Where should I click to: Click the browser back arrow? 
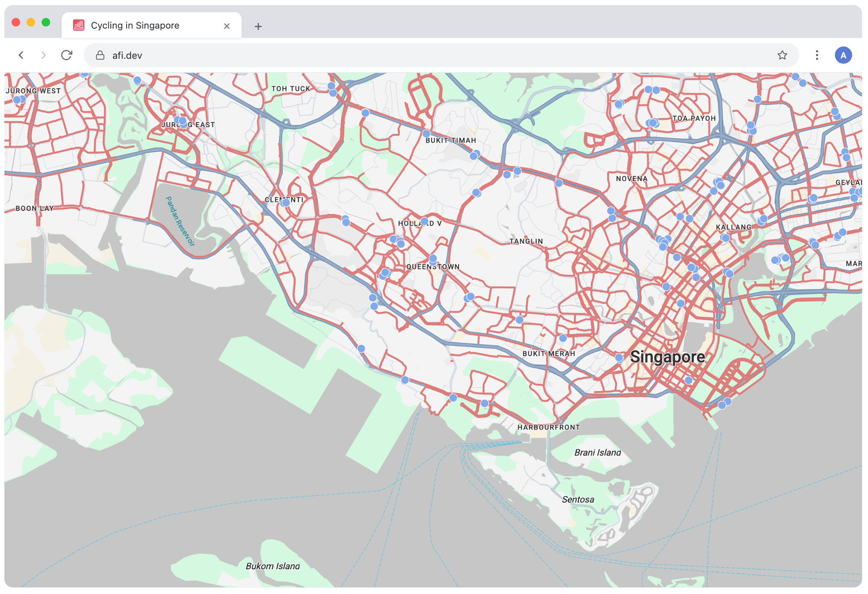tap(21, 55)
